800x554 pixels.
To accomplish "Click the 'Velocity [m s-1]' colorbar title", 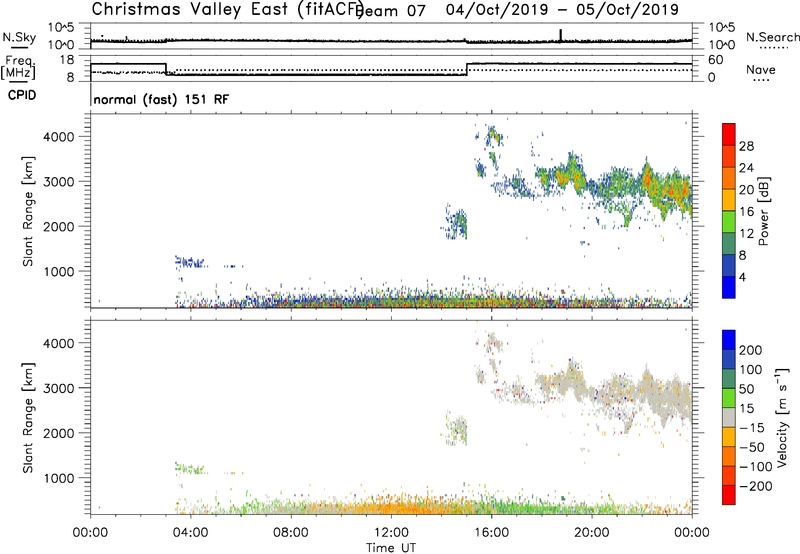I will (782, 417).
